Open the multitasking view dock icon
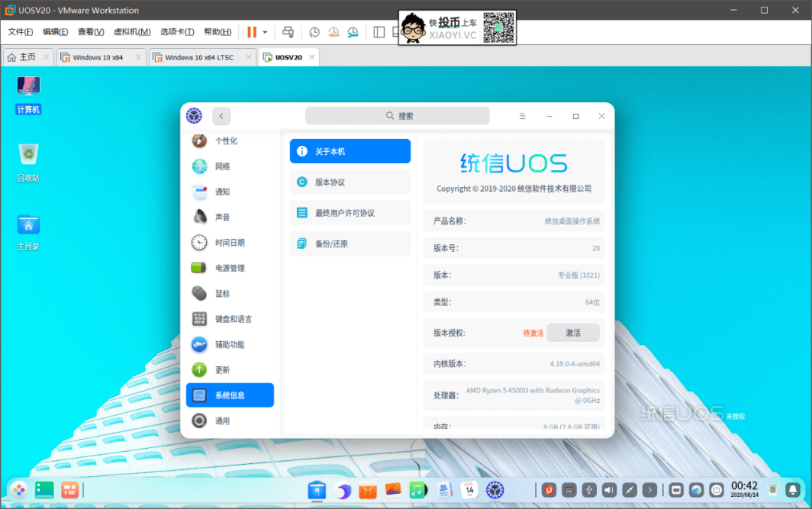Screen dimensions: 812x509 point(69,490)
